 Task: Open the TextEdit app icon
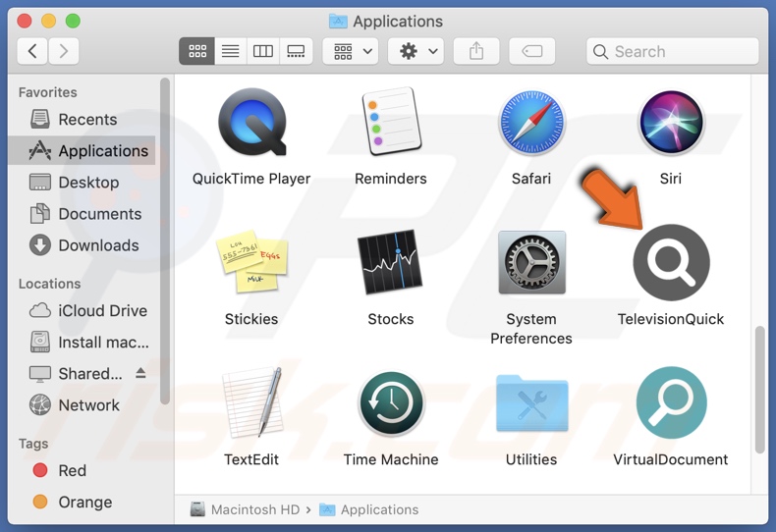pos(252,402)
